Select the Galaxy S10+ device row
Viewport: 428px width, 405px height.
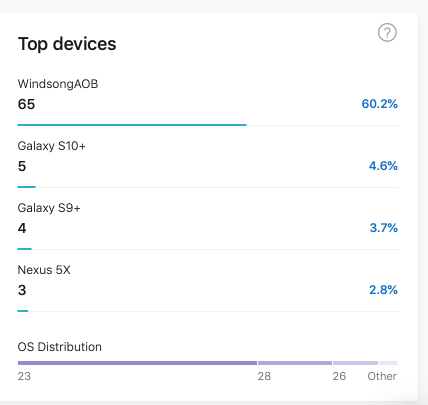pyautogui.click(x=208, y=162)
